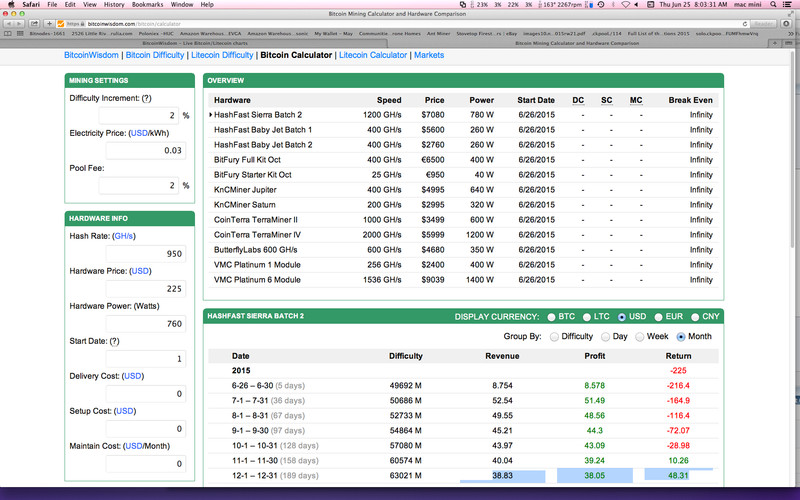Click the Wi-Fi status icon
Image resolution: width=800 pixels, height=500 pixels.
(x=626, y=4)
